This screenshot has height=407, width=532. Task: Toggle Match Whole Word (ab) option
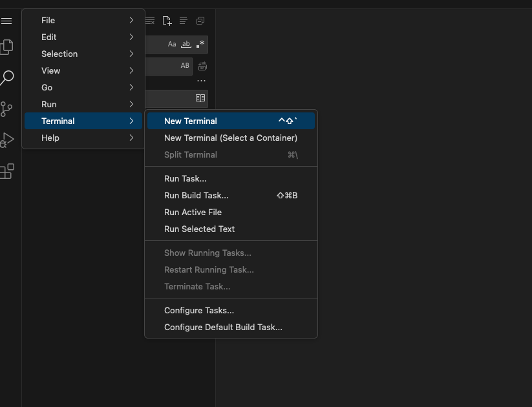point(186,44)
